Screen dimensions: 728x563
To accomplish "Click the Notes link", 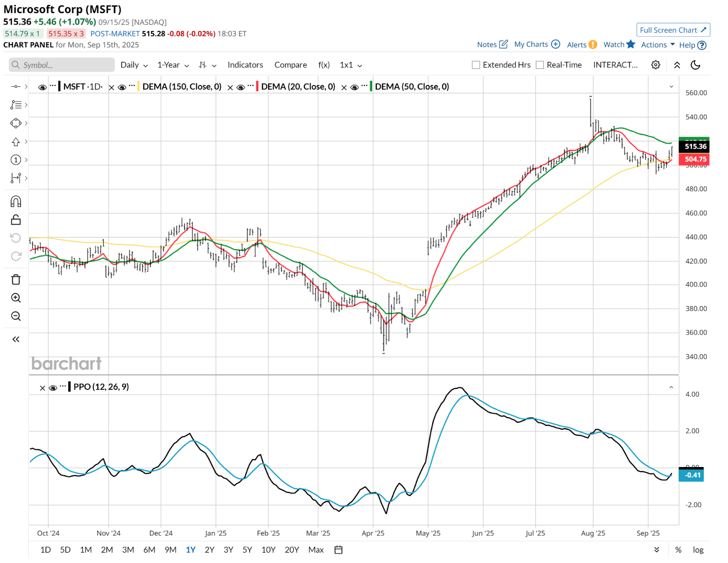I will (487, 45).
